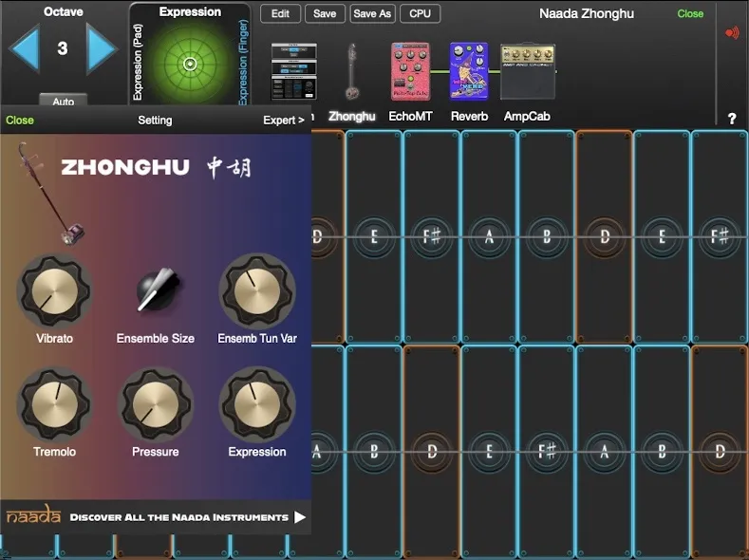The image size is (749, 560).
Task: Increase octave with the right arrow
Action: coord(101,48)
